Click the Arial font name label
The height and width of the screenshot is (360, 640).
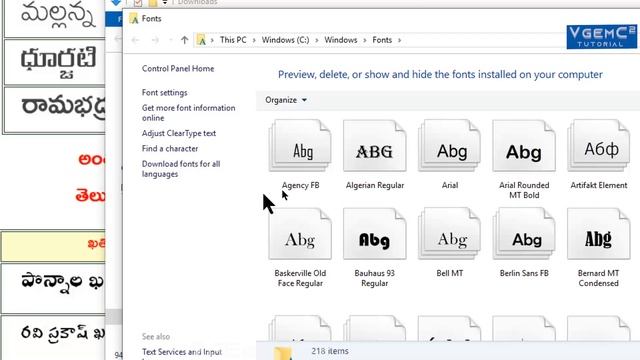(x=450, y=185)
